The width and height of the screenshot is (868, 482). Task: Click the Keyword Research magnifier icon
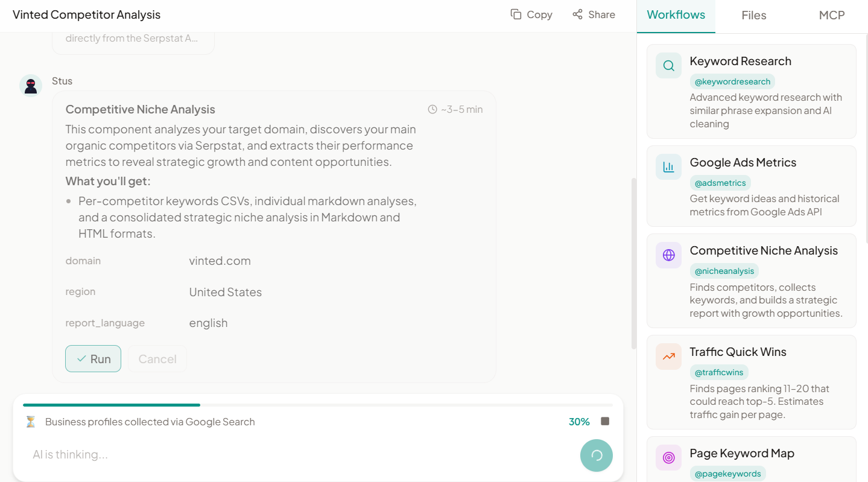point(668,66)
